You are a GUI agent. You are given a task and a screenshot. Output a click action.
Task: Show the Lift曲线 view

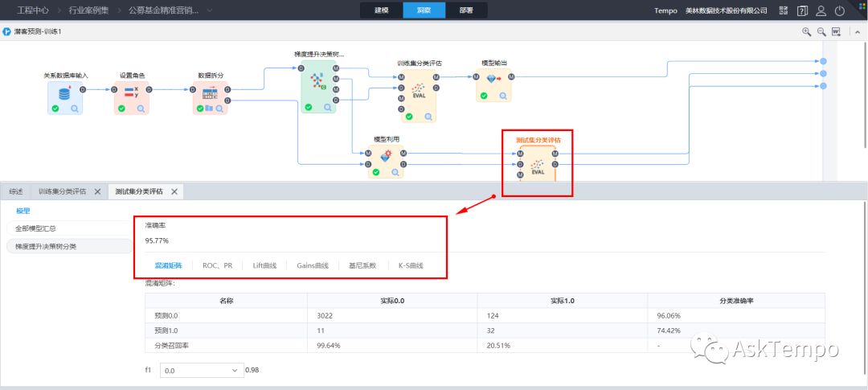(x=264, y=265)
